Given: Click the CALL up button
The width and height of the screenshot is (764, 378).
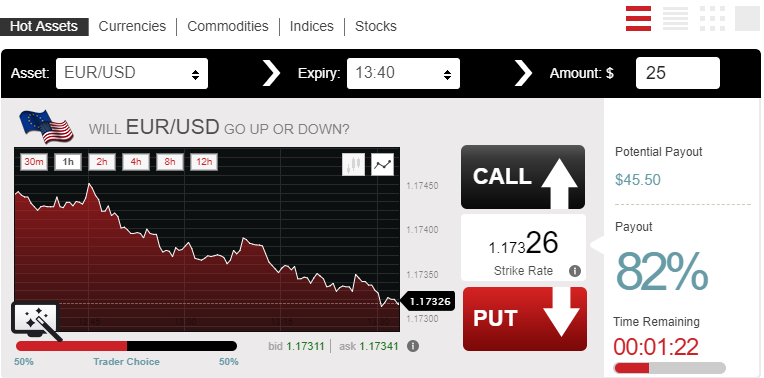Looking at the screenshot, I should tap(523, 177).
